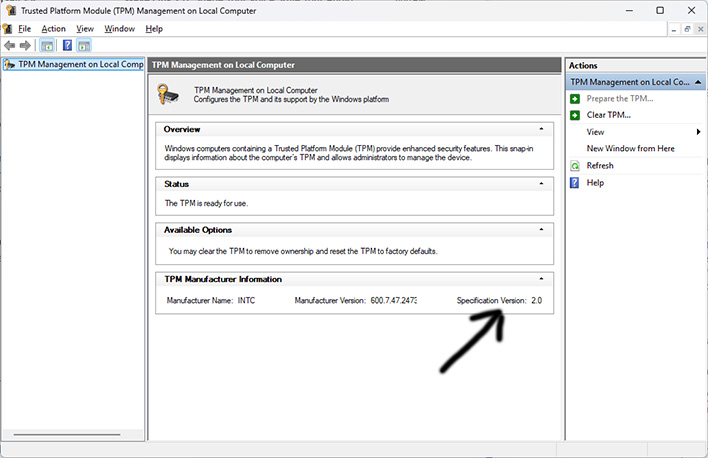Click the Help question mark icon in Actions
Screen dimensions: 708x458
tap(574, 182)
